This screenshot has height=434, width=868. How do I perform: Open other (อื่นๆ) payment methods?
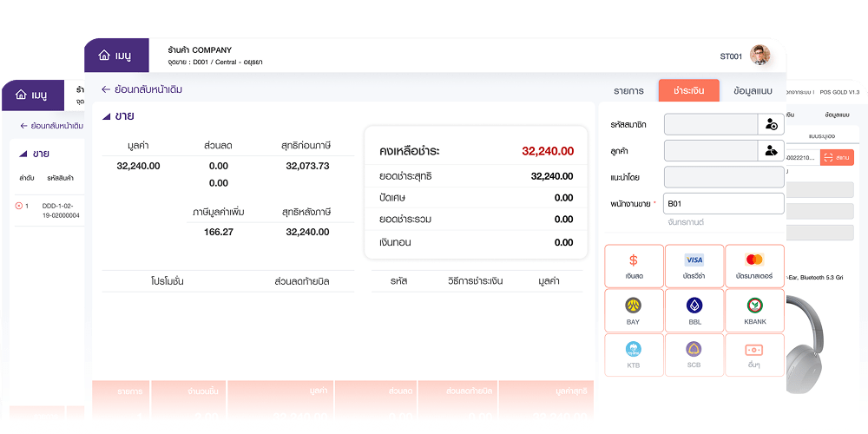coord(754,354)
